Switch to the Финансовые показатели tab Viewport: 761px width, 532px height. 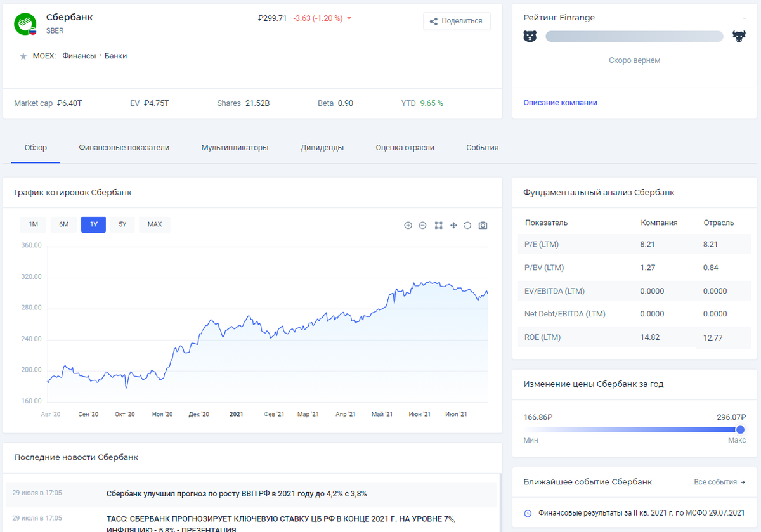[x=124, y=148]
